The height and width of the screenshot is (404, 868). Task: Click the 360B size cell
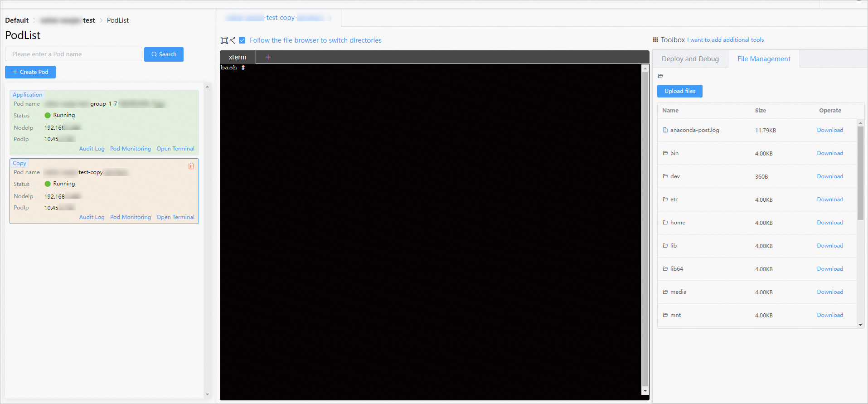click(x=761, y=177)
